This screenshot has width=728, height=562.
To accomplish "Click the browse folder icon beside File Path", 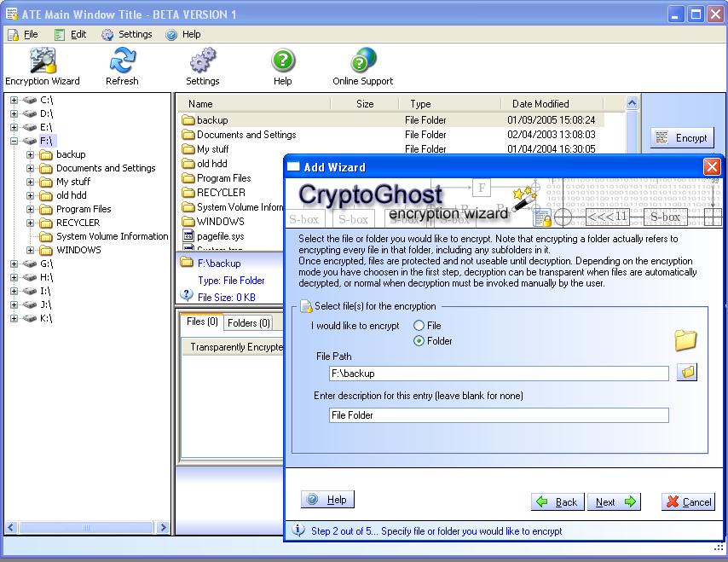I will coord(687,373).
